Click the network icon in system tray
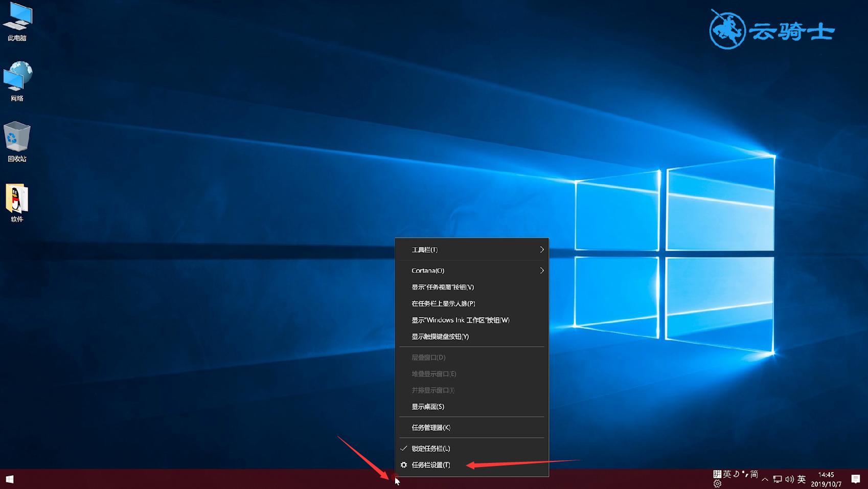 tap(777, 479)
